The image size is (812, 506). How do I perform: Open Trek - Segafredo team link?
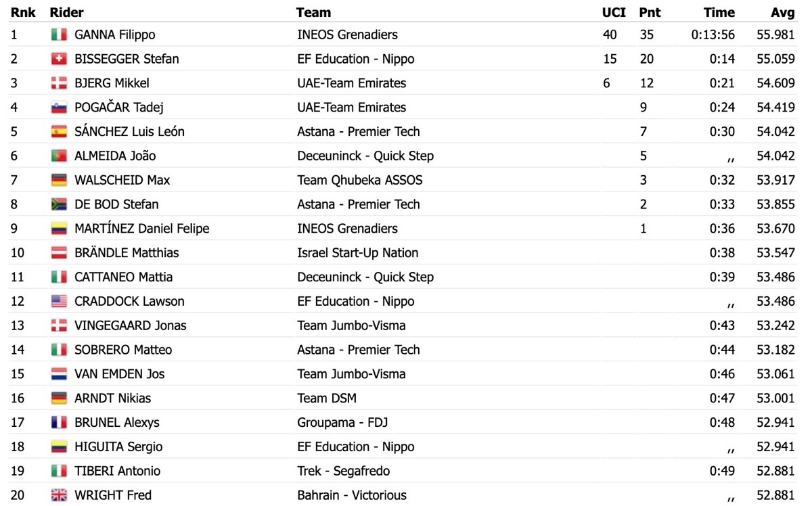(344, 471)
